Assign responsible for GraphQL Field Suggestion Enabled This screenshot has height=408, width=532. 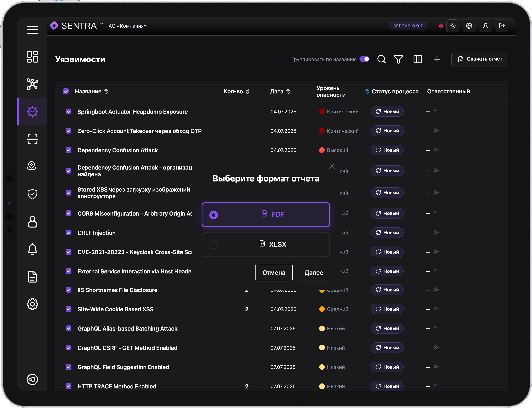pos(436,367)
